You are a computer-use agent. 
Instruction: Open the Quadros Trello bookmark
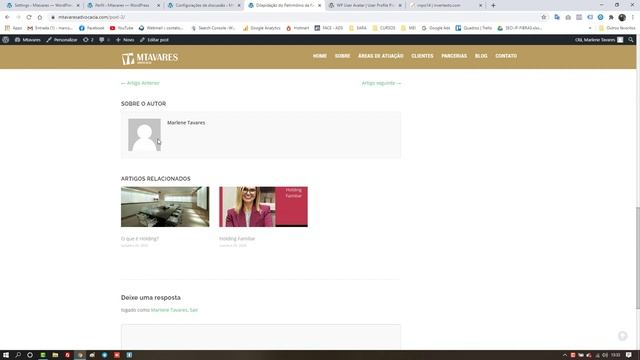(474, 28)
